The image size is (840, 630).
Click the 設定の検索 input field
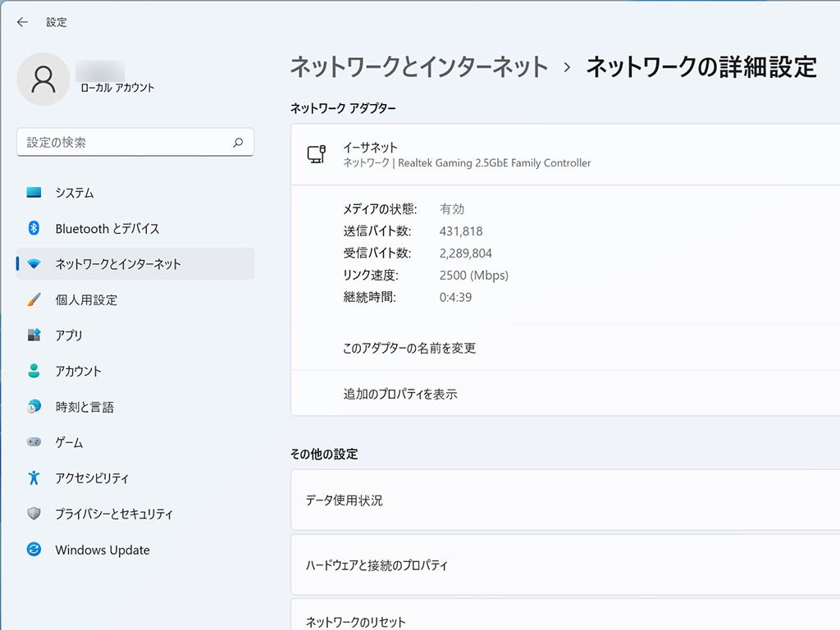pos(123,143)
